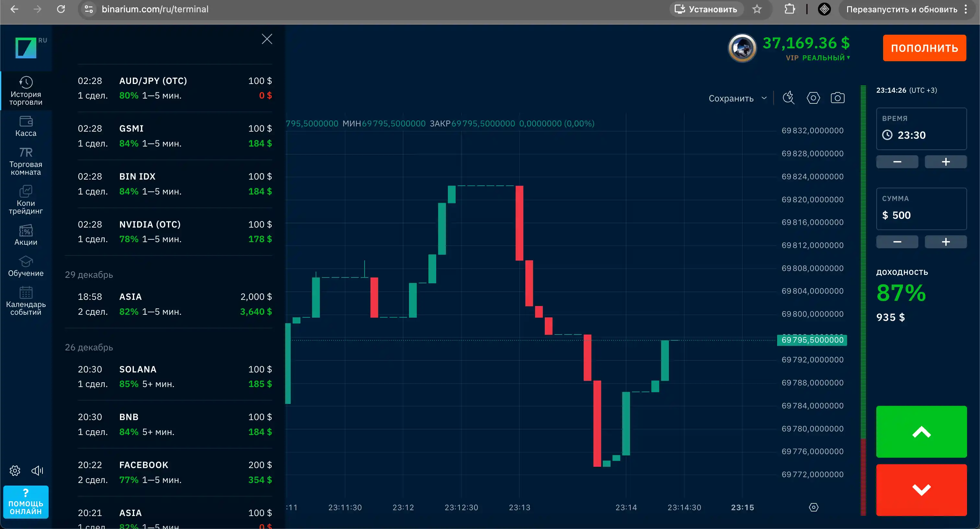Open Copy trading in the sidebar
The width and height of the screenshot is (980, 529).
[26, 200]
